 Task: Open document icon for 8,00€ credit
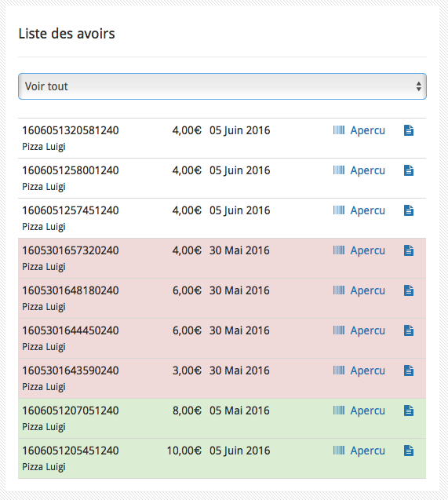[x=409, y=411]
